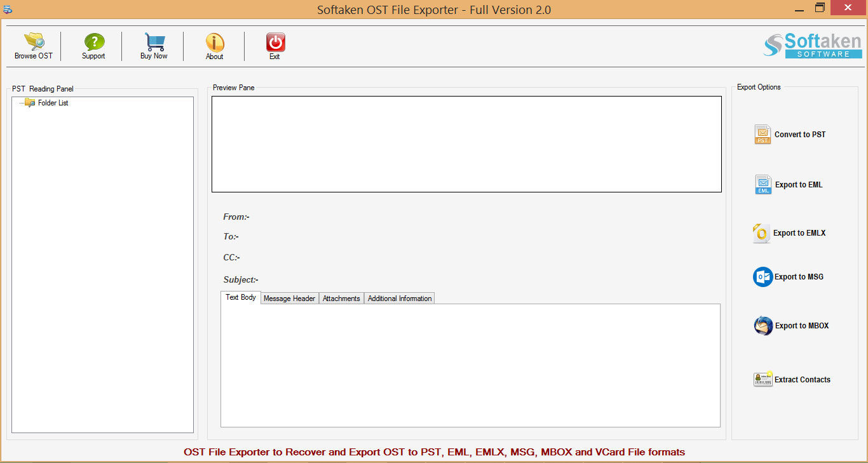Click the red Exit power icon
This screenshot has height=463, width=868.
pos(275,43)
